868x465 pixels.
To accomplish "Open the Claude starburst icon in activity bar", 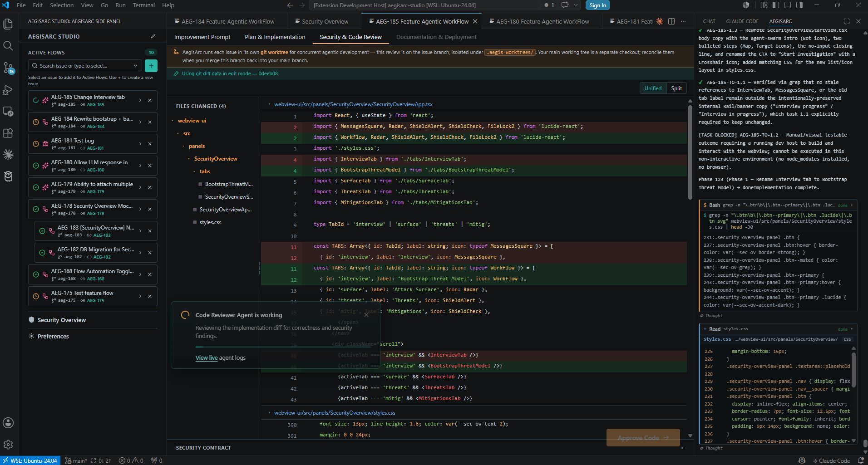I will pos(8,155).
